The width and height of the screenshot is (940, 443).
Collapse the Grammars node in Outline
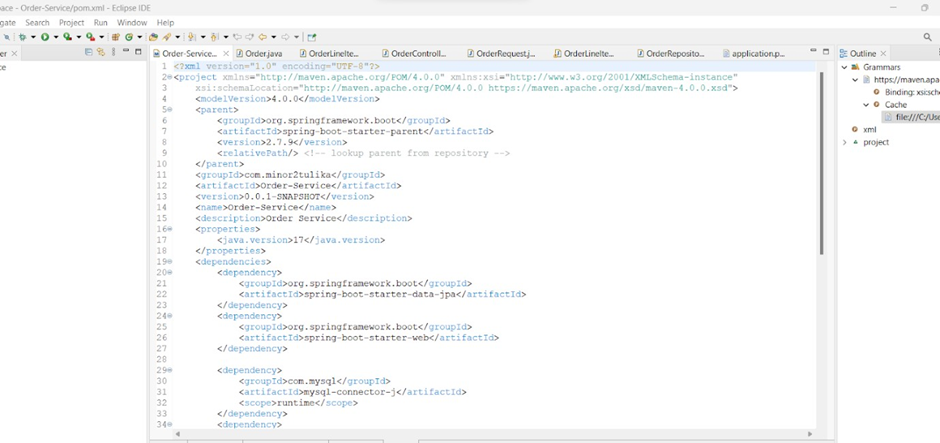click(845, 67)
